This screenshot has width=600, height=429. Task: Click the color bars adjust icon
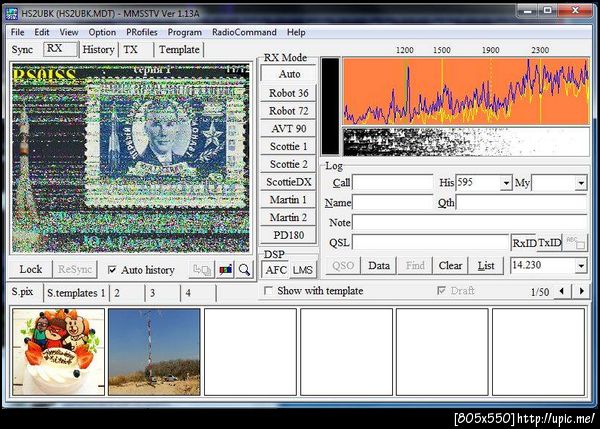click(x=225, y=270)
